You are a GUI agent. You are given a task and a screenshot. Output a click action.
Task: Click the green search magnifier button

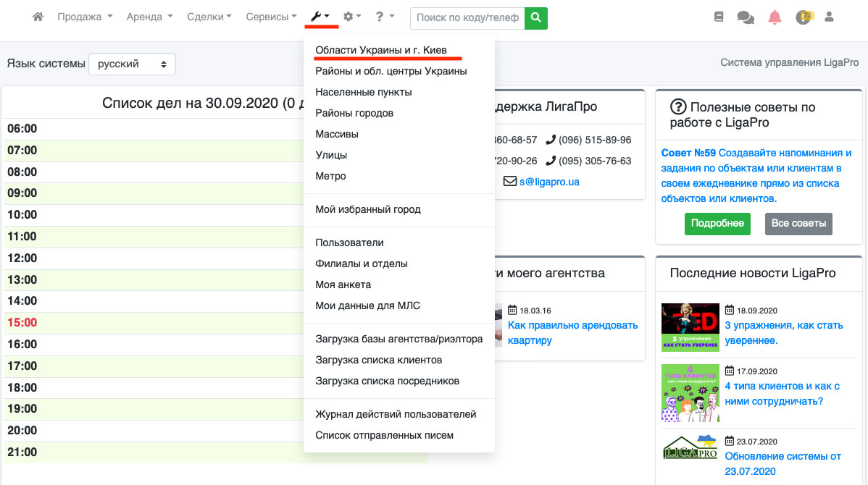coord(536,17)
